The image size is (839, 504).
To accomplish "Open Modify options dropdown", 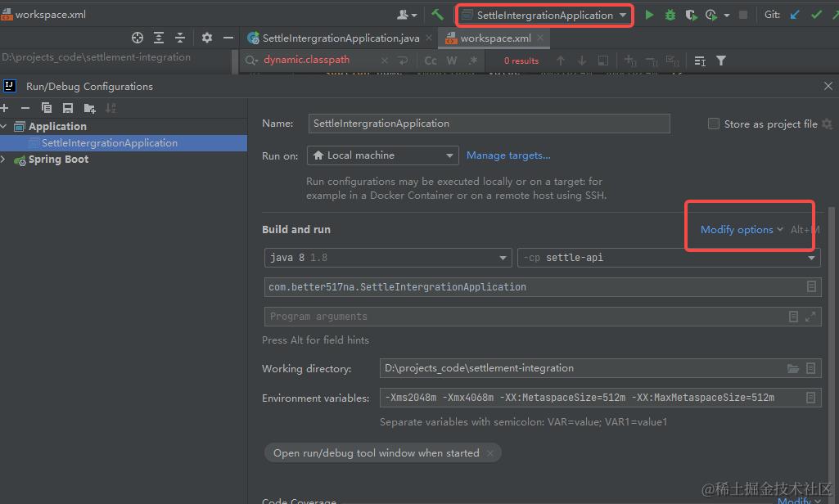I will [x=742, y=230].
